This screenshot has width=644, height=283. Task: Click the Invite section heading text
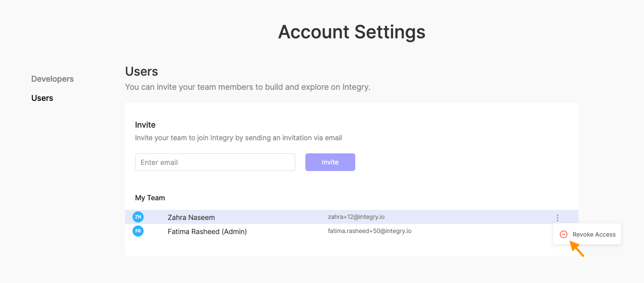[x=145, y=125]
